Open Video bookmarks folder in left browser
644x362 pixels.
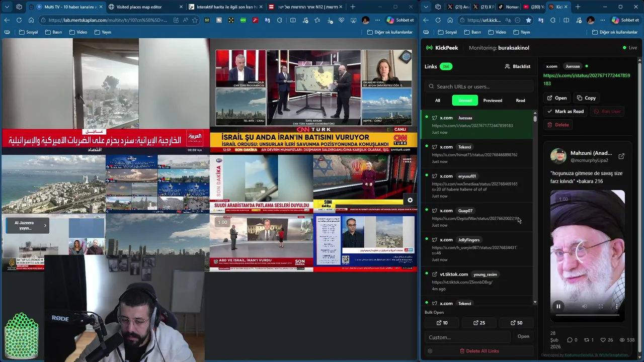(78, 32)
